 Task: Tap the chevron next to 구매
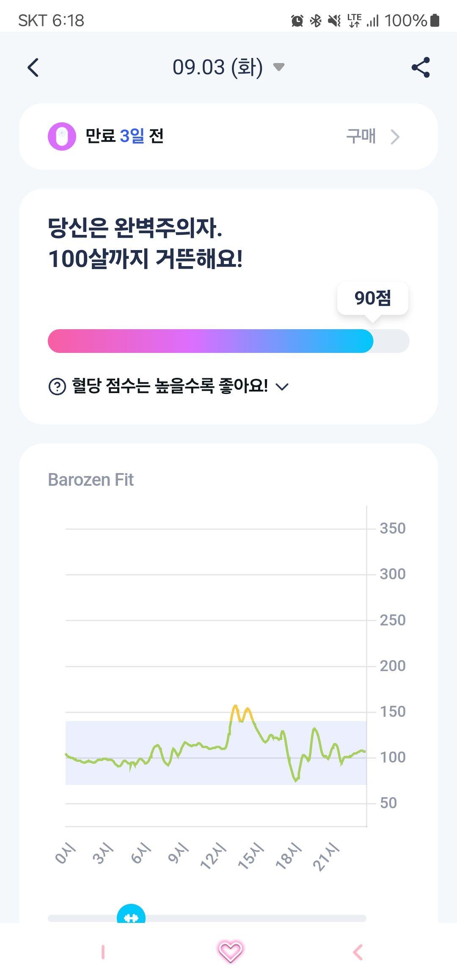(395, 137)
